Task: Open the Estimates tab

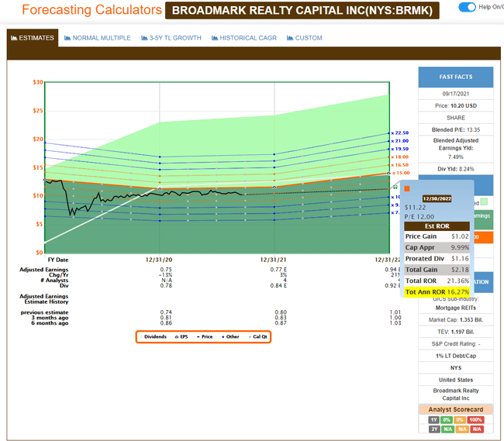Action: [x=33, y=38]
